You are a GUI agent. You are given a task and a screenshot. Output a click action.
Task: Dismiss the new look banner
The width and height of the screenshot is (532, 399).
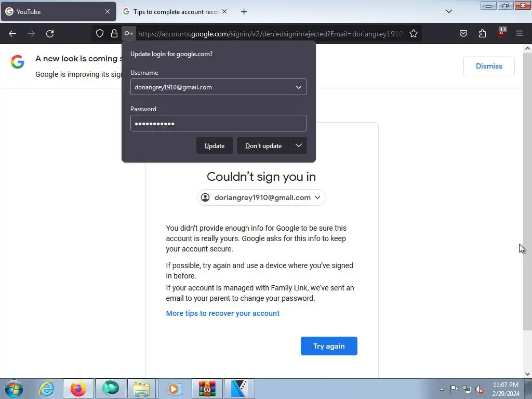pyautogui.click(x=489, y=66)
